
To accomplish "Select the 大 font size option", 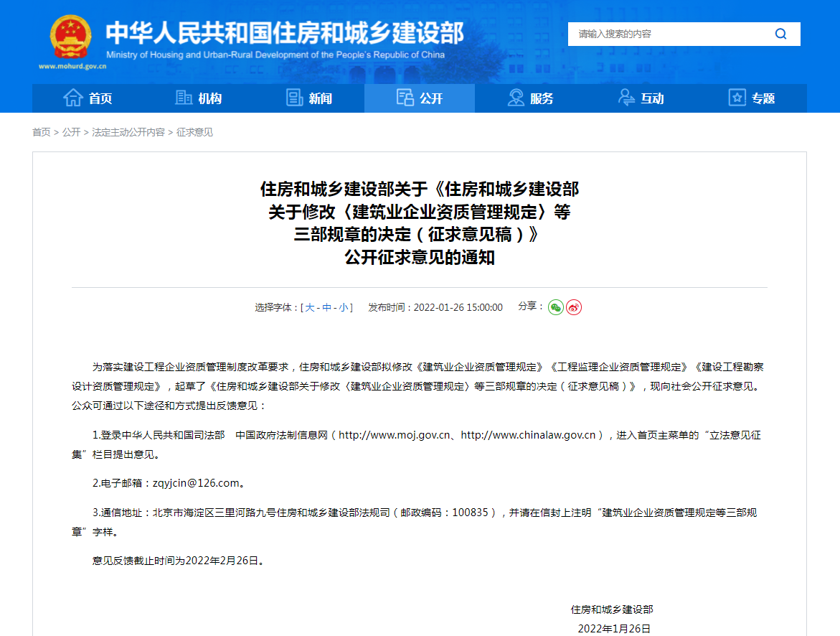I will click(309, 307).
